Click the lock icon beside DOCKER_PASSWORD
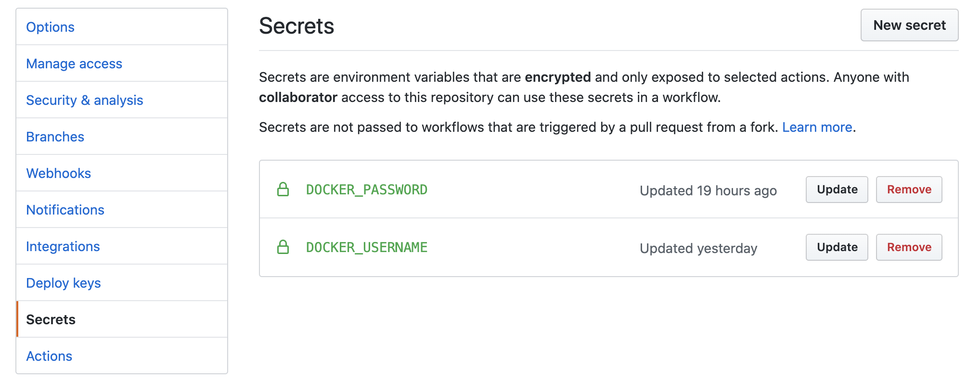The height and width of the screenshot is (381, 980). 283,190
